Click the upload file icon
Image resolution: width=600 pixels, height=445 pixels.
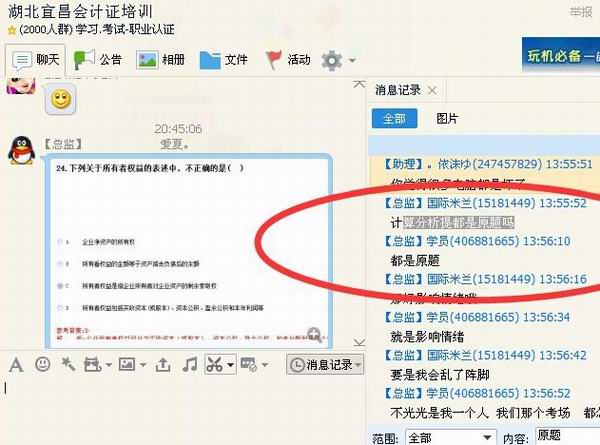(x=163, y=365)
